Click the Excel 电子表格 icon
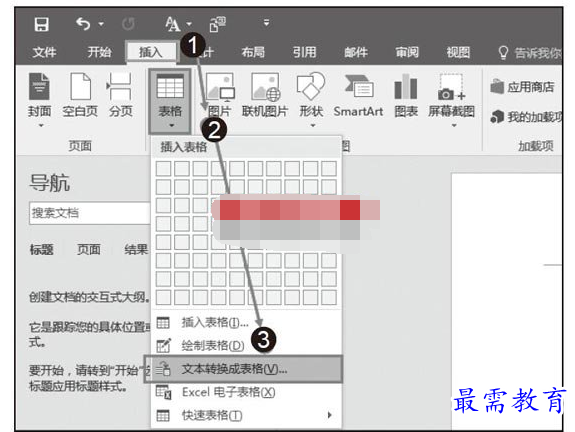This screenshot has width=575, height=432. click(164, 392)
